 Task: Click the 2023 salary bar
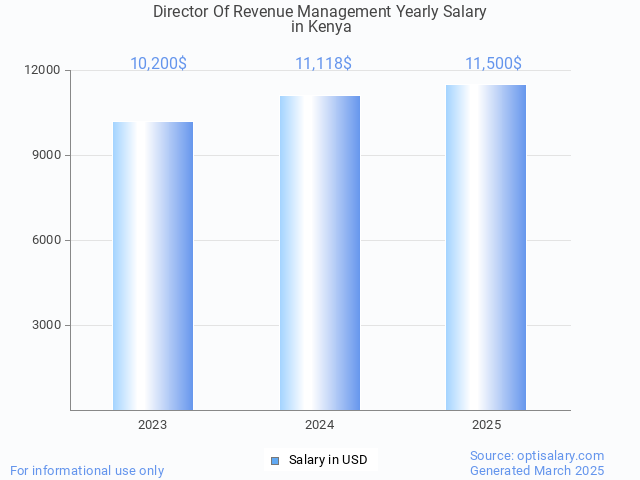point(153,266)
